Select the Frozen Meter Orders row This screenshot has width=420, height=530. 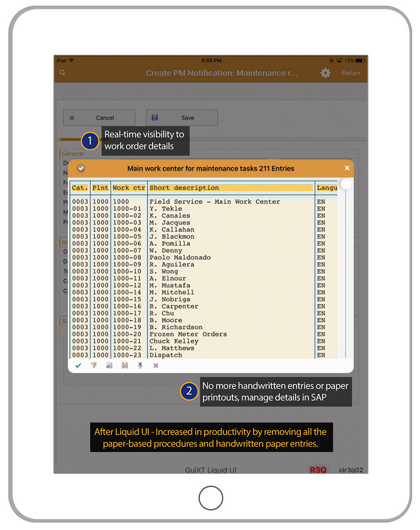(188, 334)
